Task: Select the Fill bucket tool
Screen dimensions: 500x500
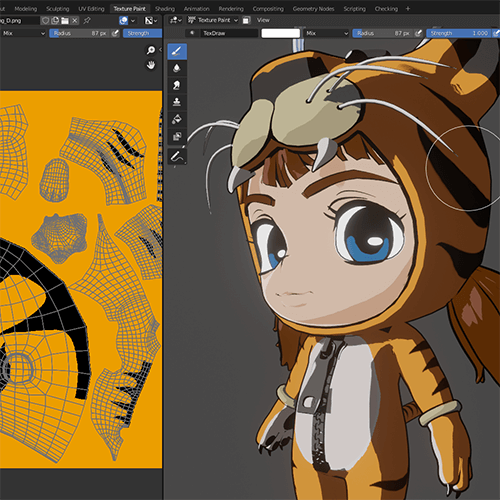Action: (x=177, y=119)
